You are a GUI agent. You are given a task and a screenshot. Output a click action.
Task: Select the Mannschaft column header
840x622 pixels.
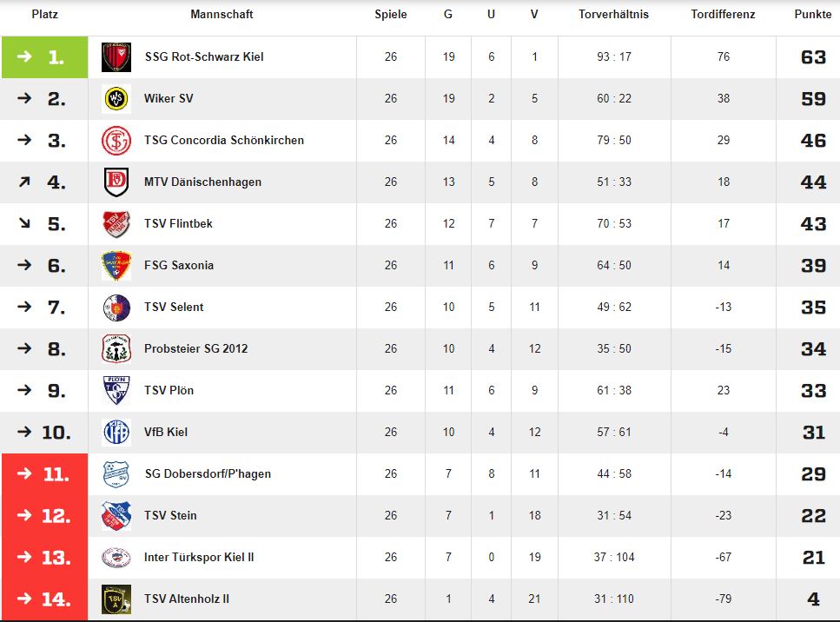tap(222, 15)
